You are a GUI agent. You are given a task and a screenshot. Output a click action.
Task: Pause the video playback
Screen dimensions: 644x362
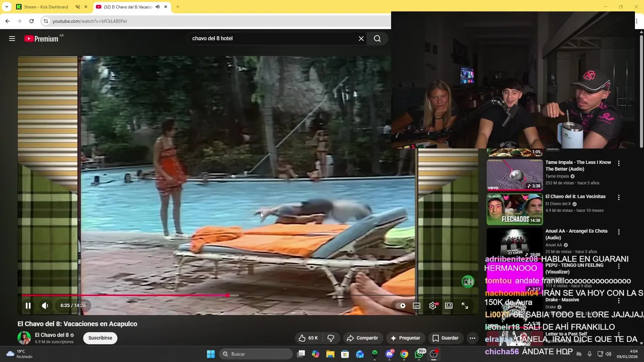click(28, 305)
